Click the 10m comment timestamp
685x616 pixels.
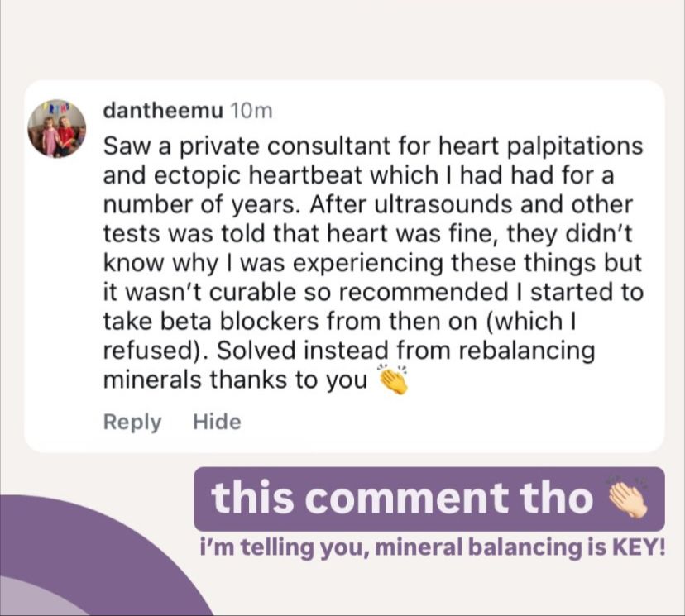[x=251, y=111]
